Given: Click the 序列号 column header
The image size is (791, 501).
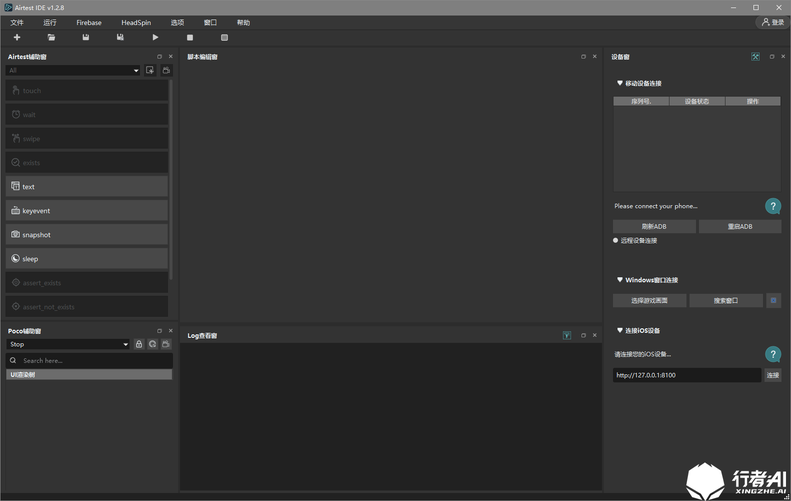Looking at the screenshot, I should click(x=641, y=101).
